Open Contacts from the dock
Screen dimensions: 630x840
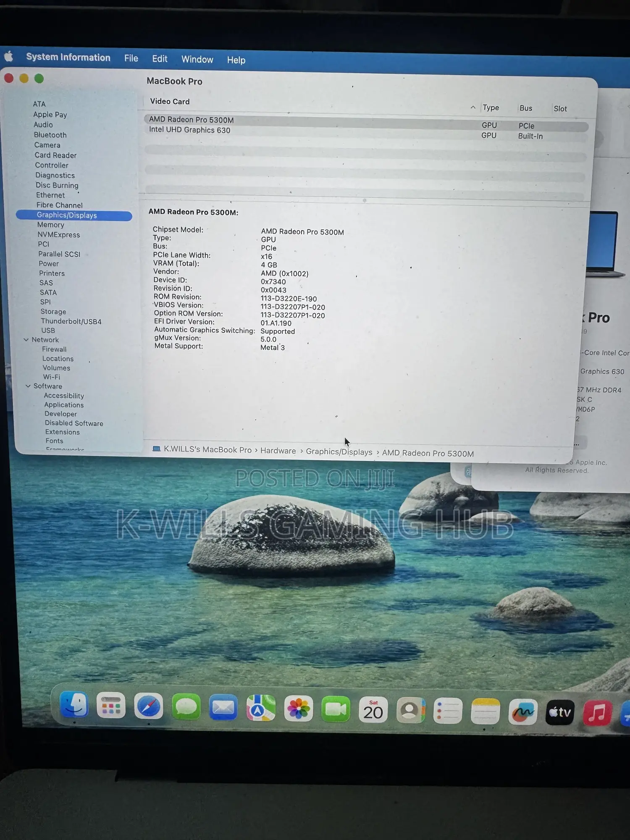coord(411,711)
